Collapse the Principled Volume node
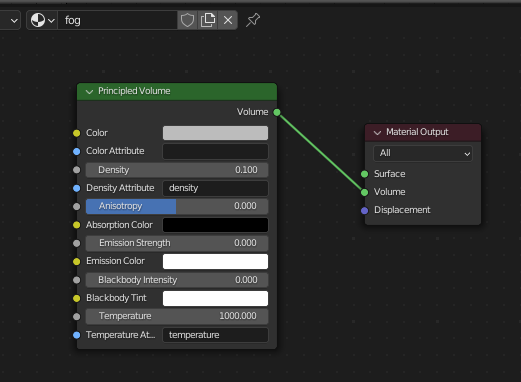This screenshot has height=382, width=521. [x=89, y=92]
